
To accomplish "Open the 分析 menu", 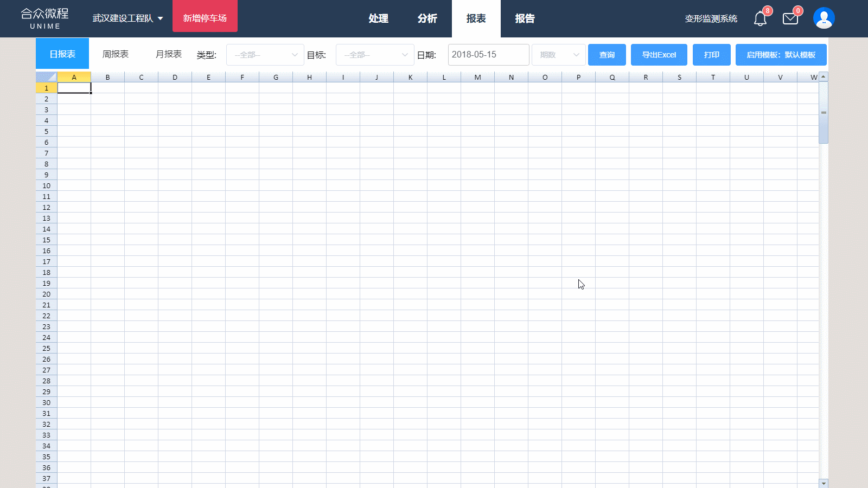I will (427, 18).
